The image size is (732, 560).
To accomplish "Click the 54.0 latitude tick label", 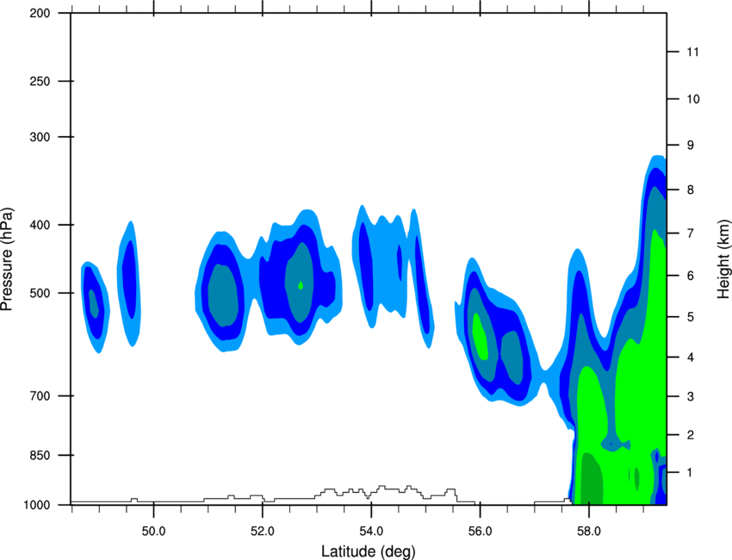I will 372,532.
